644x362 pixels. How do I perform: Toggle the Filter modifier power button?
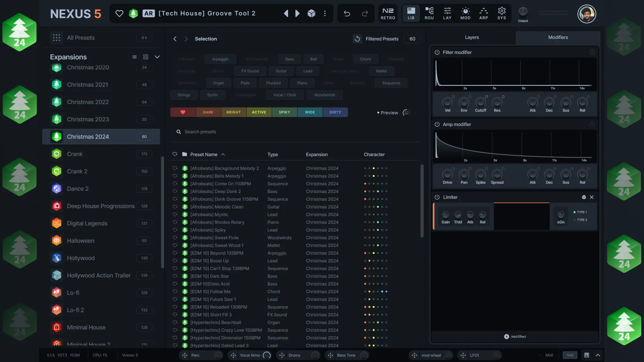(x=437, y=52)
